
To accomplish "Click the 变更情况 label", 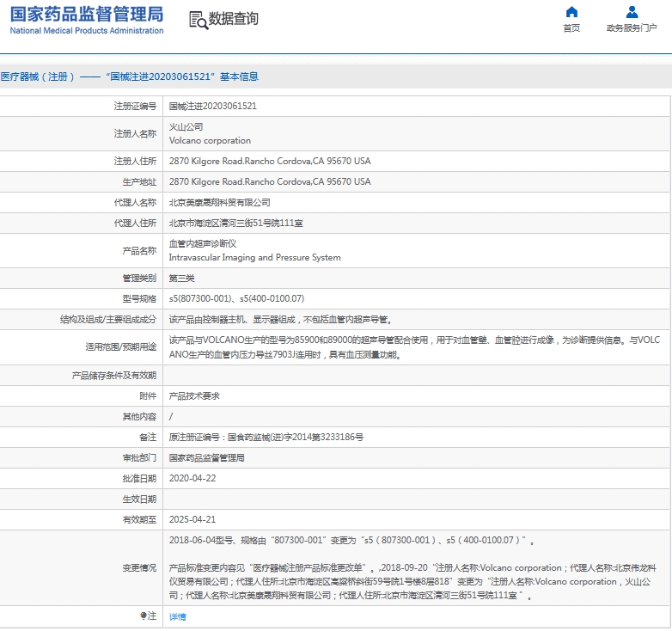I will point(139,568).
